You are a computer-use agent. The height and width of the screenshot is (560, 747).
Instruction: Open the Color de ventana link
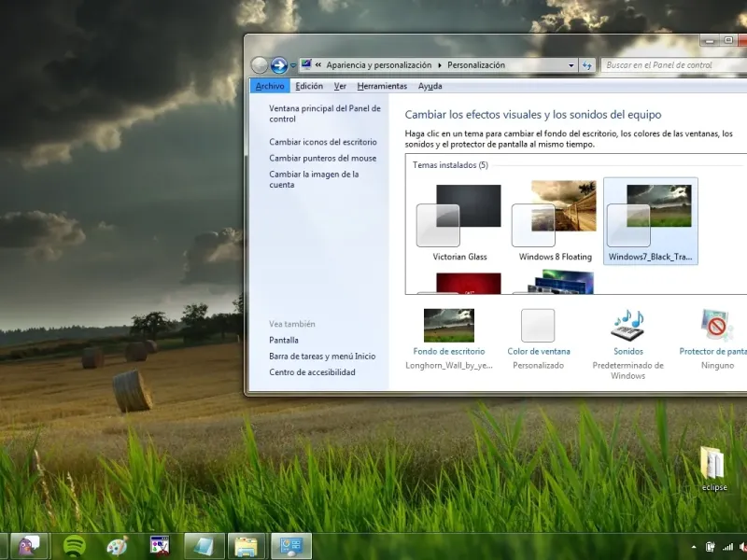539,352
